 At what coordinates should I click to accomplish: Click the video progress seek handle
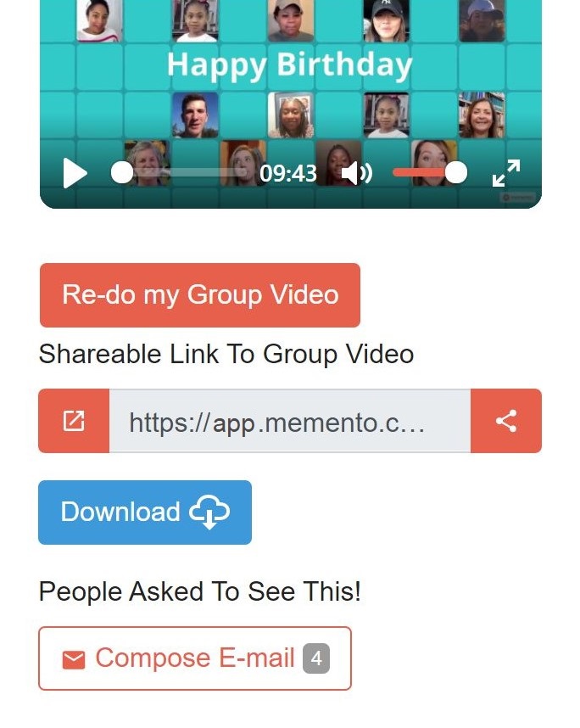122,173
